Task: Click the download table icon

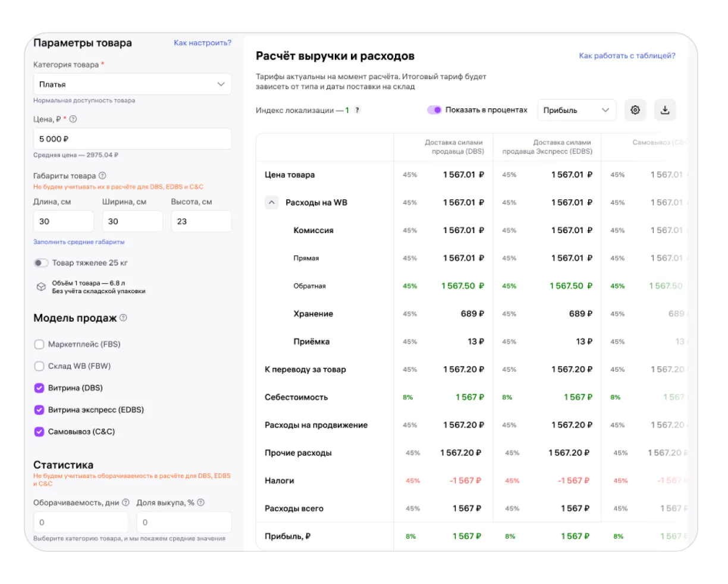Action: [x=665, y=110]
